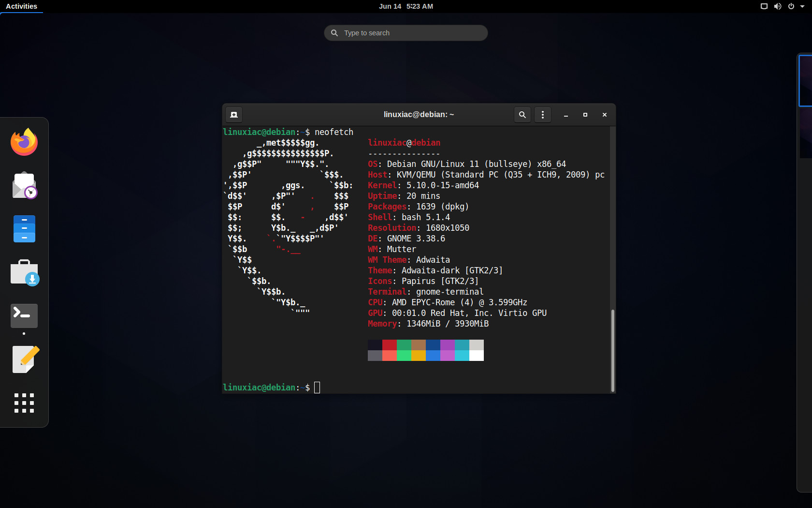Image resolution: width=812 pixels, height=508 pixels.
Task: Click the terminal title linuxiac@debian: ~
Action: (x=419, y=115)
